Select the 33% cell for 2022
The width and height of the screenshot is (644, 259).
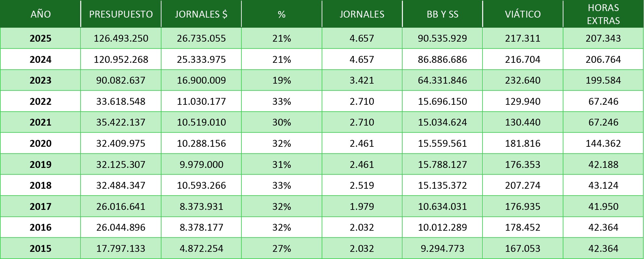(x=282, y=102)
